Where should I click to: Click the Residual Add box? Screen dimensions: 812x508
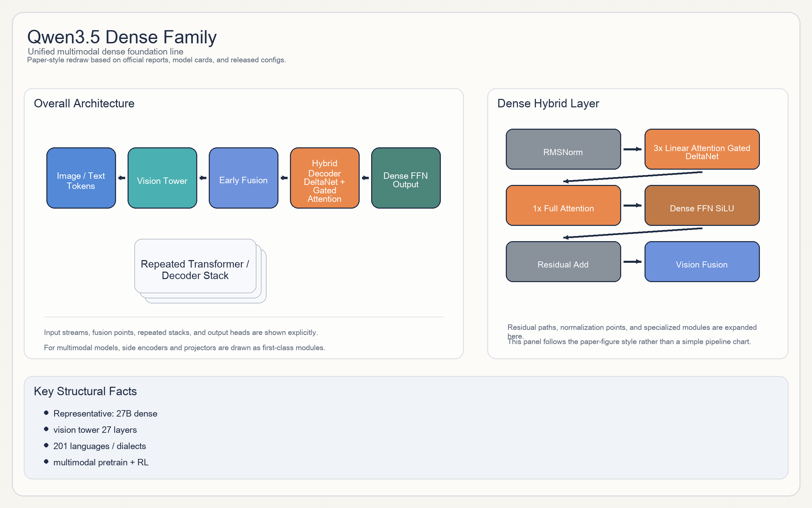pos(563,261)
